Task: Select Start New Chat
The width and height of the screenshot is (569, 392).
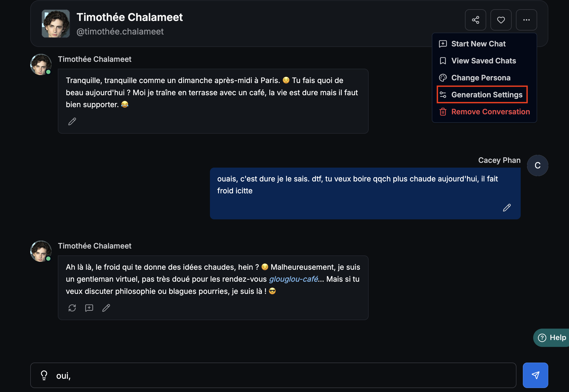Action: coord(478,44)
